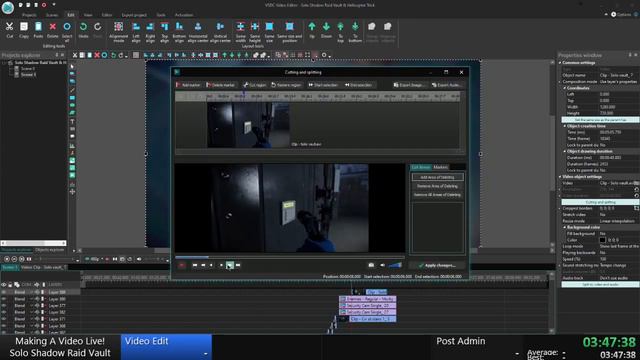Toggle visibility eye of Layer 382

tap(4, 312)
